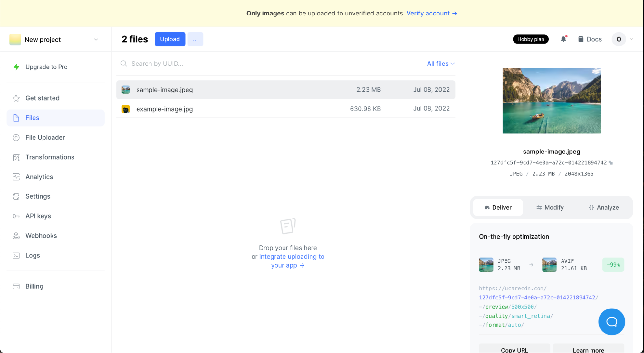The image size is (644, 353).
Task: Open the notifications bell
Action: click(563, 39)
